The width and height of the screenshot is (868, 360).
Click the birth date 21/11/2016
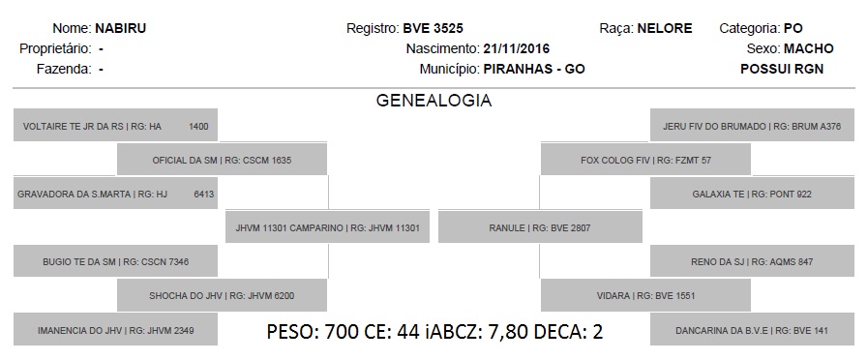(x=517, y=48)
